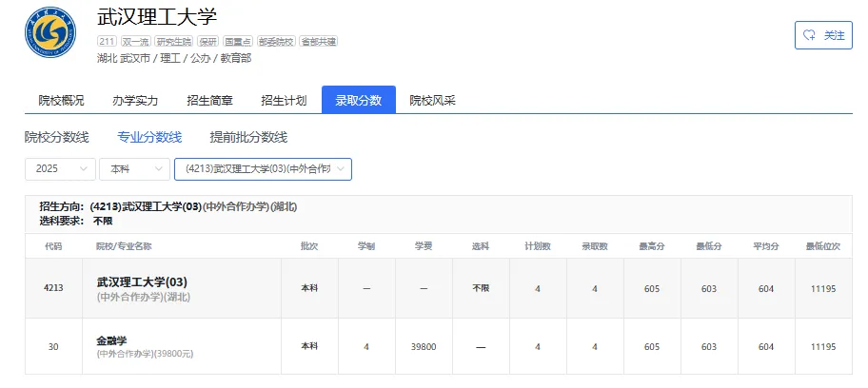This screenshot has height=388, width=868.
Task: Click the 最高分 column header
Action: point(652,246)
